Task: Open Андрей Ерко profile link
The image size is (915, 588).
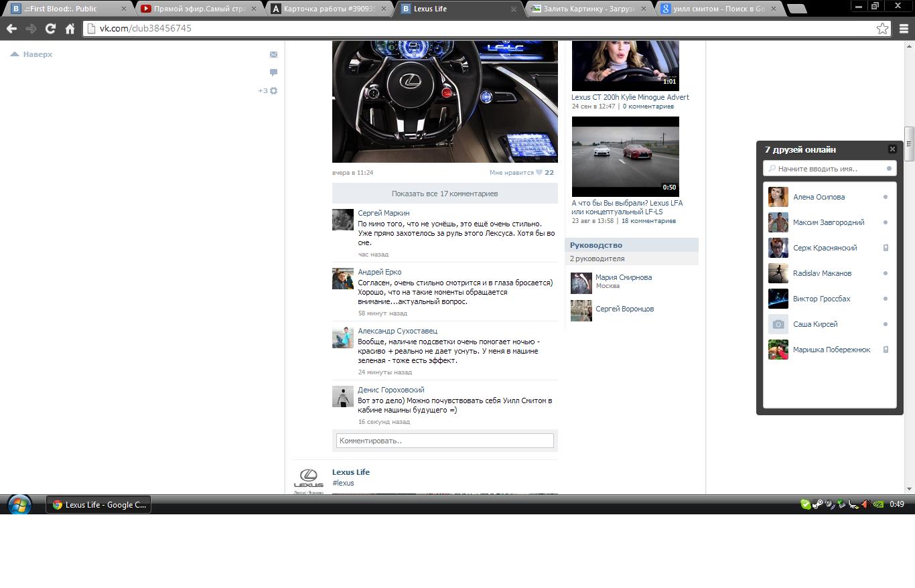Action: pyautogui.click(x=380, y=272)
